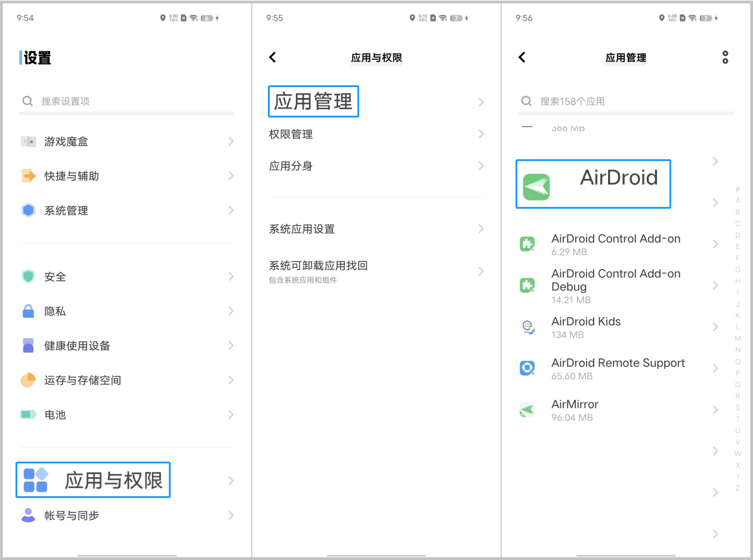Tap the 包含系统应用和组件 subtitle

pos(303,280)
